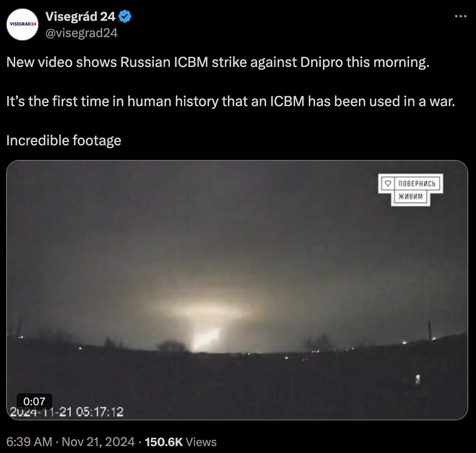
Task: Click the 'New video shows Russian ICBM' sentence
Action: coord(218,62)
